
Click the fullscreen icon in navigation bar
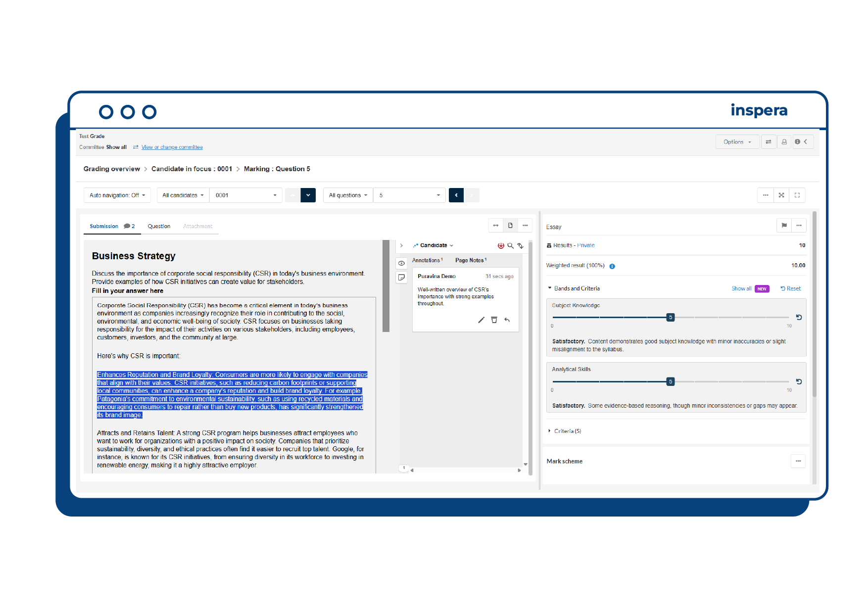pos(797,195)
